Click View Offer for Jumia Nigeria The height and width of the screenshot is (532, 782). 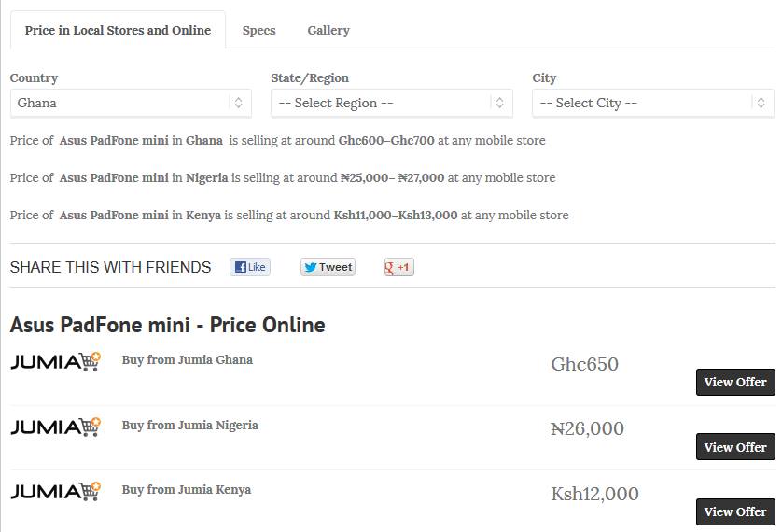pyautogui.click(x=735, y=447)
